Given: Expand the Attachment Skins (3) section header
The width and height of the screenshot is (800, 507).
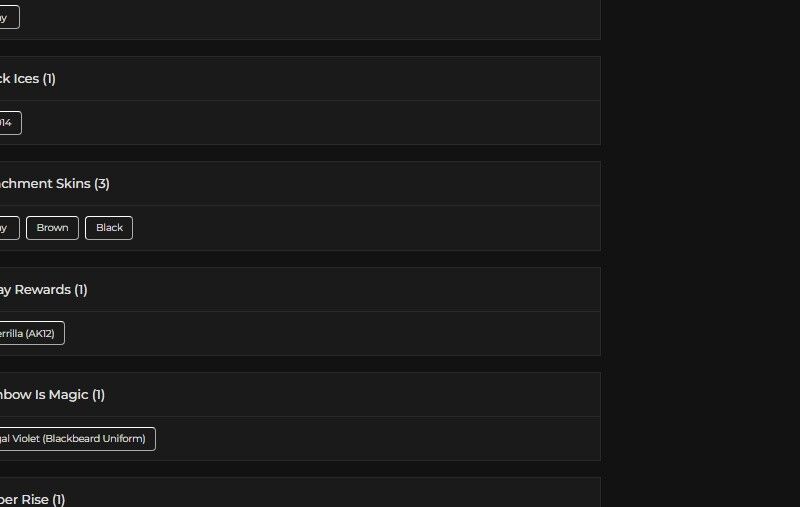Looking at the screenshot, I should 55,184.
